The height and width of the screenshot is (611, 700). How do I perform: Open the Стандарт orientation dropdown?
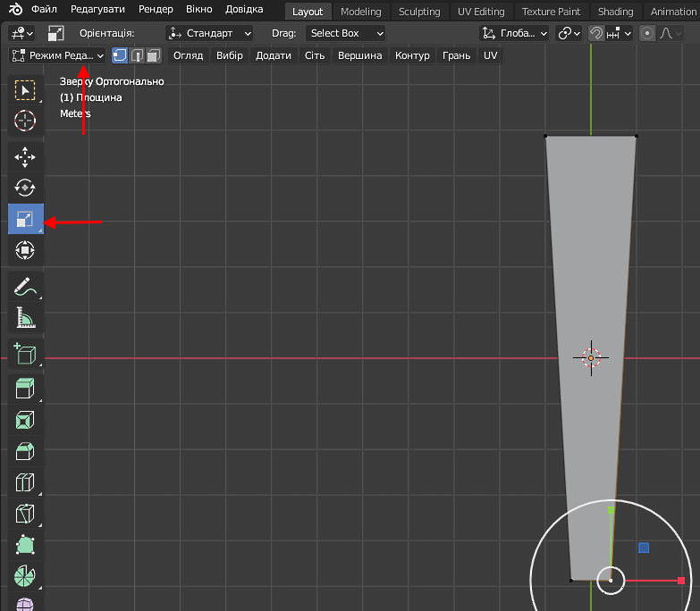[209, 33]
